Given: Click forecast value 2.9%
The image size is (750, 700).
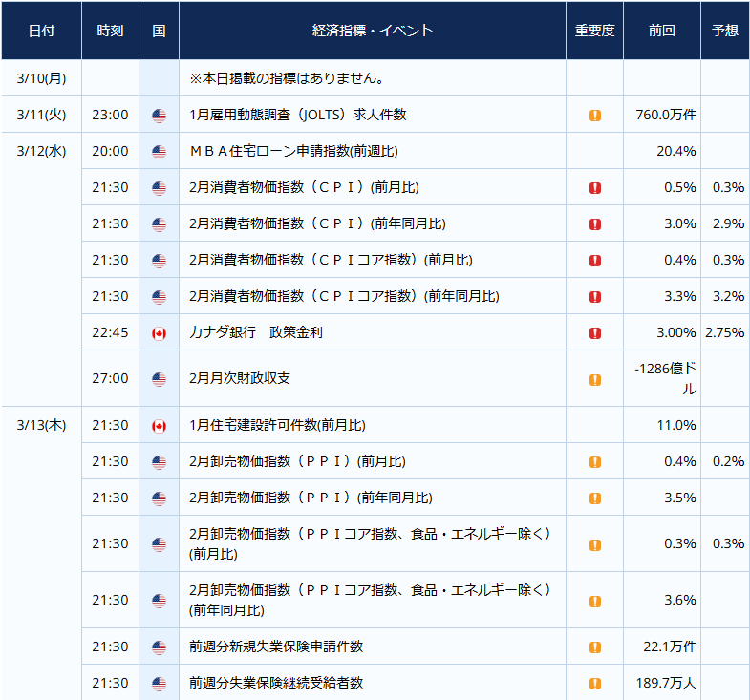Looking at the screenshot, I should click(x=728, y=223).
